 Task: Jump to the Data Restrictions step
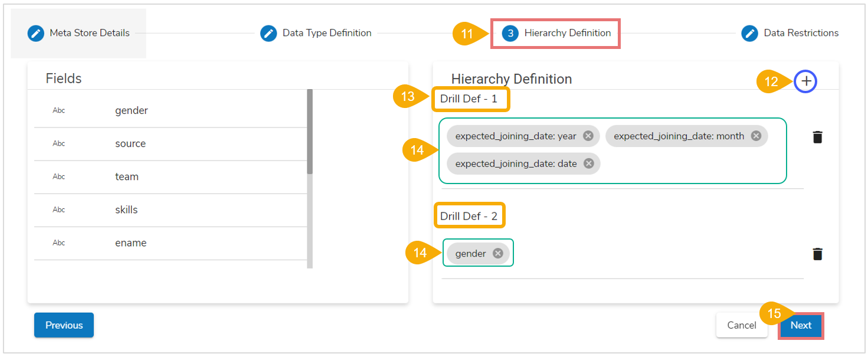(x=790, y=33)
